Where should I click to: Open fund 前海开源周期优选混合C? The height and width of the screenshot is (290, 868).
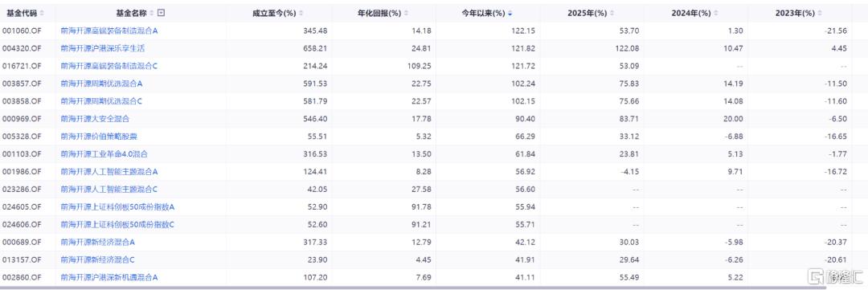point(102,101)
